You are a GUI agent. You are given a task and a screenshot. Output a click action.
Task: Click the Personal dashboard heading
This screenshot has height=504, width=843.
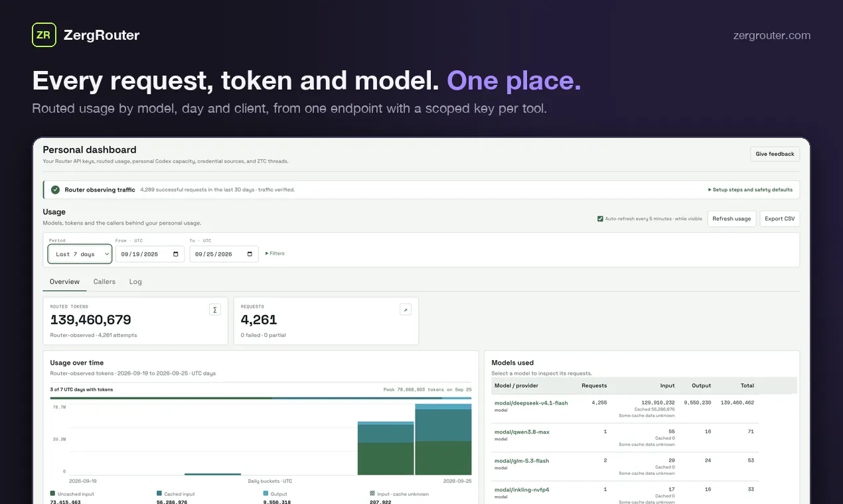(90, 150)
